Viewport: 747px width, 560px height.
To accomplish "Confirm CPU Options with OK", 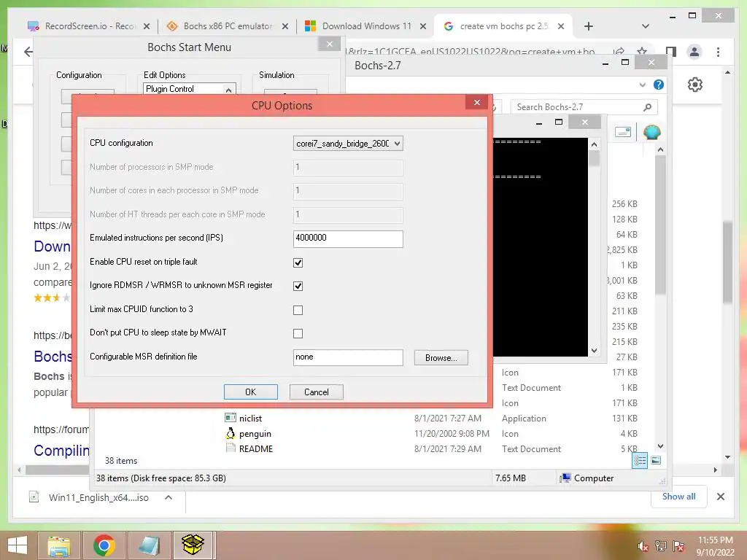I will 251,392.
